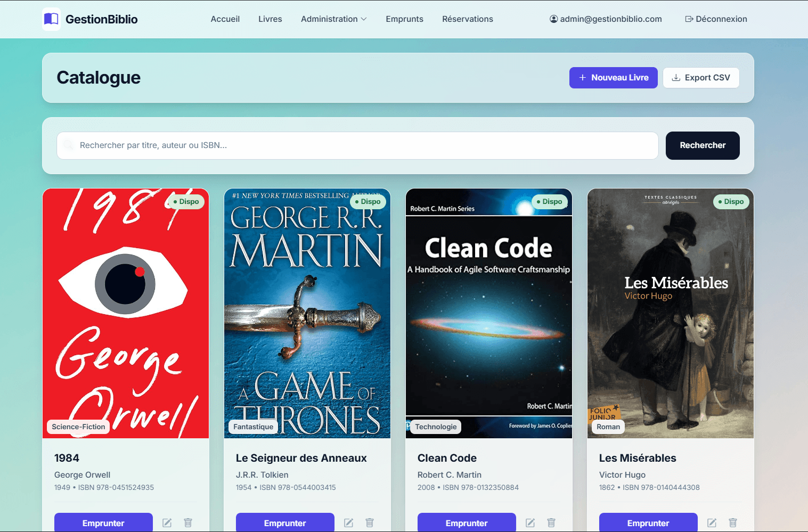This screenshot has height=532, width=808.
Task: Borrow Les Misérables with Emprunter
Action: pos(648,522)
